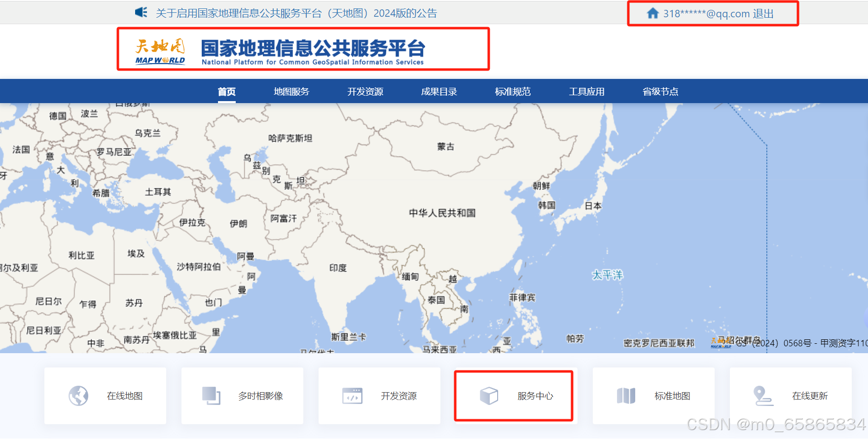The image size is (868, 439).
Task: Click 退出 to log out
Action: pyautogui.click(x=763, y=14)
